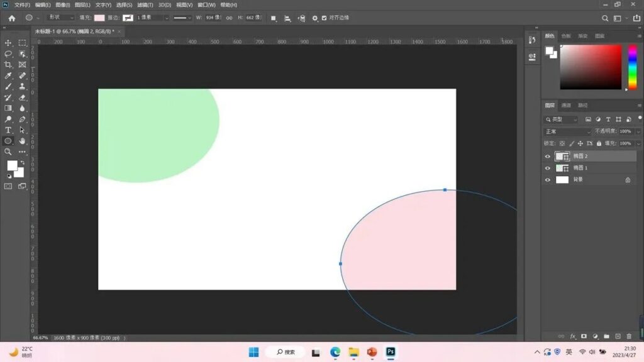The height and width of the screenshot is (362, 644).
Task: Toggle lock all for the layer
Action: pos(599,144)
